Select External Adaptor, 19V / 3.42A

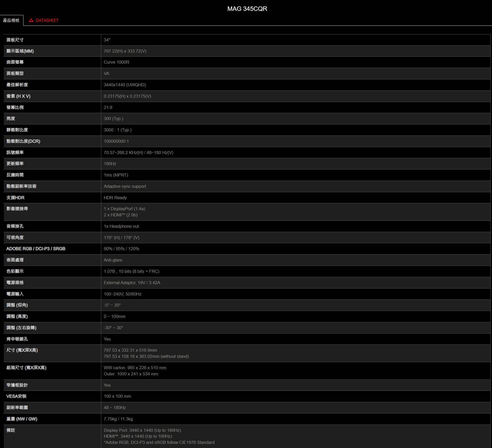click(132, 283)
